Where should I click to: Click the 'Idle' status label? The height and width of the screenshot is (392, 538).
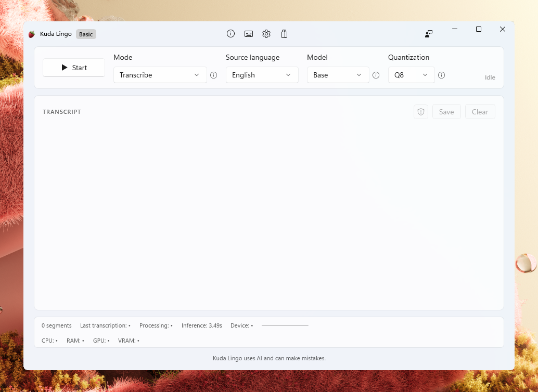tap(490, 77)
